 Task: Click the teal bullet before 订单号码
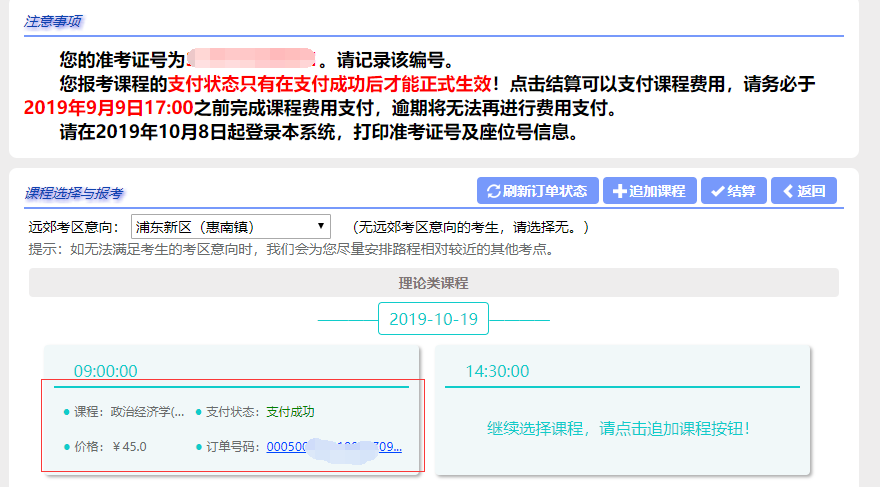coord(198,446)
